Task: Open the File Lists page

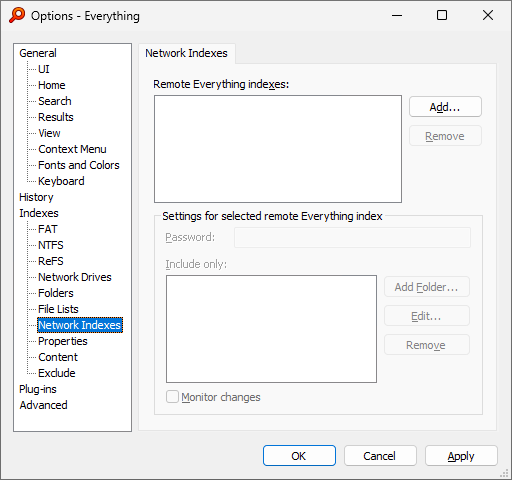Action: (x=58, y=309)
